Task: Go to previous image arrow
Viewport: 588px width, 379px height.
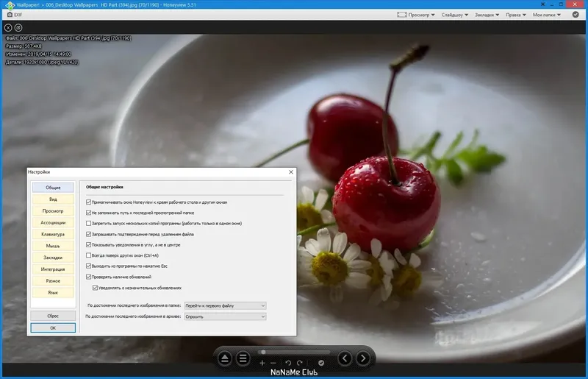Action: 345,358
